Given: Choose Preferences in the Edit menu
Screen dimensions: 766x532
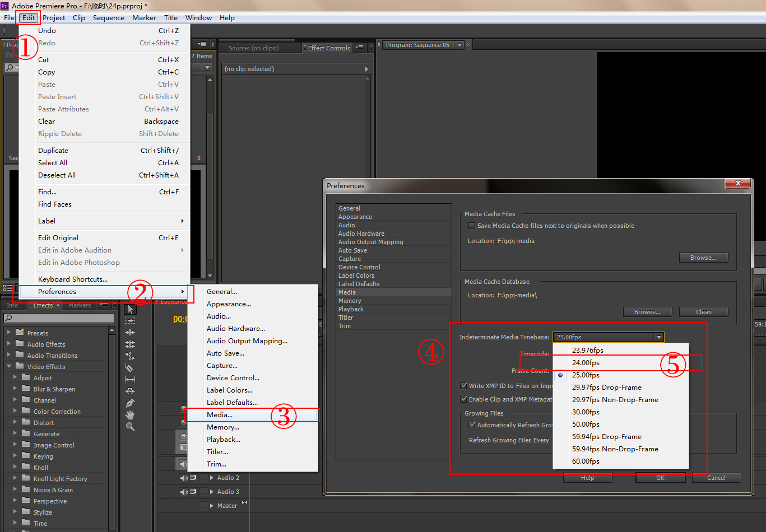Looking at the screenshot, I should [104, 292].
